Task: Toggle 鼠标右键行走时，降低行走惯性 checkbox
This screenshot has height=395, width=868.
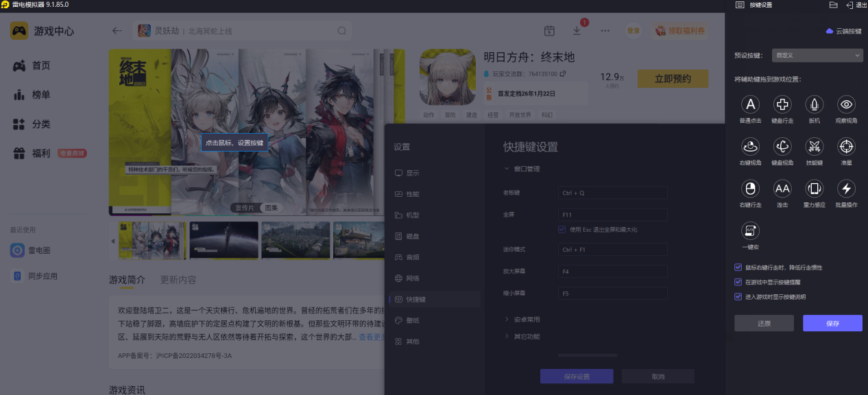Action: (x=738, y=267)
